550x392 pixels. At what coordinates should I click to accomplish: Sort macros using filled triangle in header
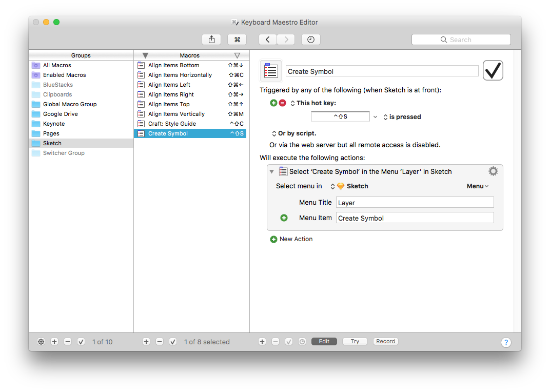pos(145,55)
